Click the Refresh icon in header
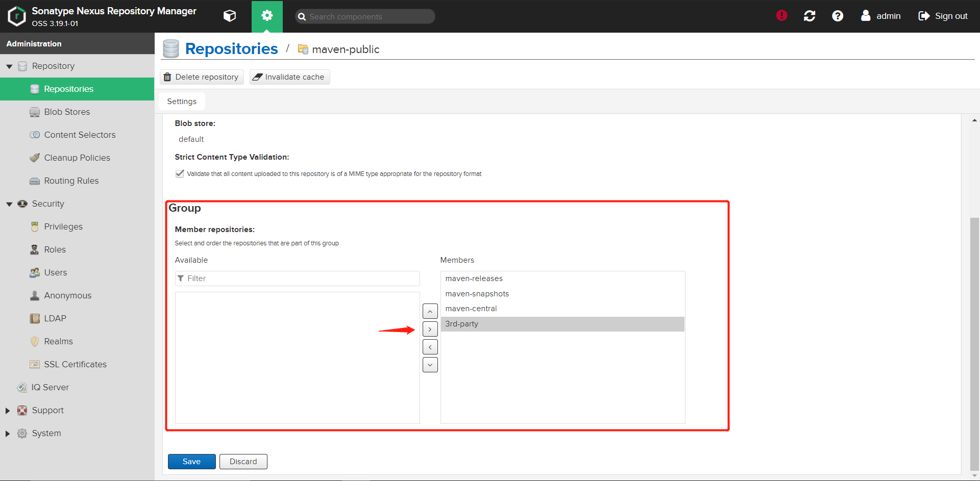980x481 pixels. [810, 16]
